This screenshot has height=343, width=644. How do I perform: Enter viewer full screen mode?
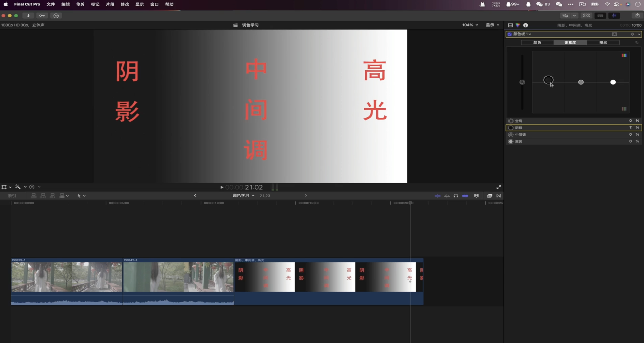click(x=499, y=187)
